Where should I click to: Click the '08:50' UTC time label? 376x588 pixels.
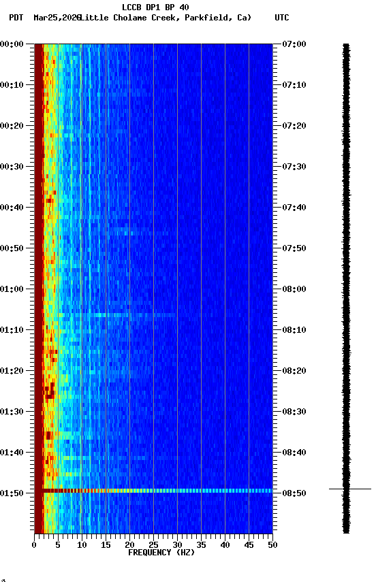click(294, 493)
